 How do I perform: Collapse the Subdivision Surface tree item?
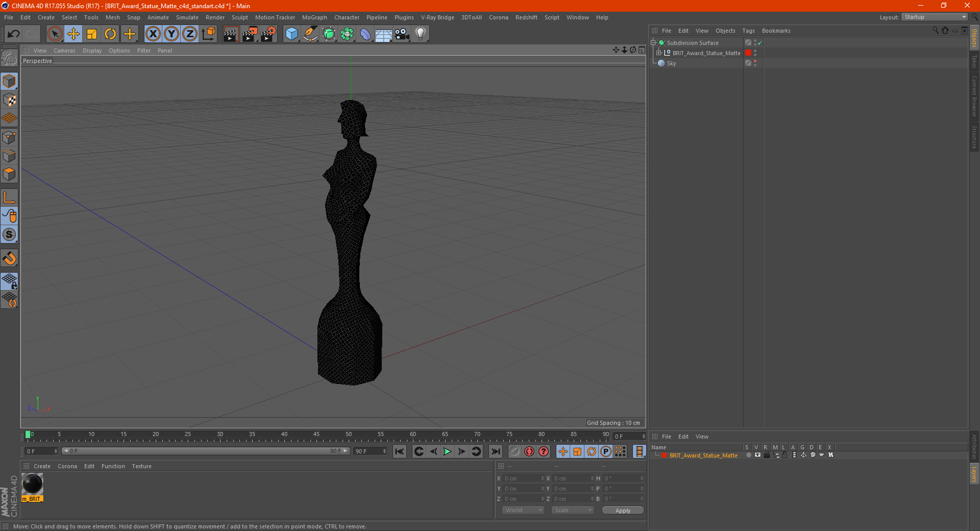pyautogui.click(x=653, y=43)
